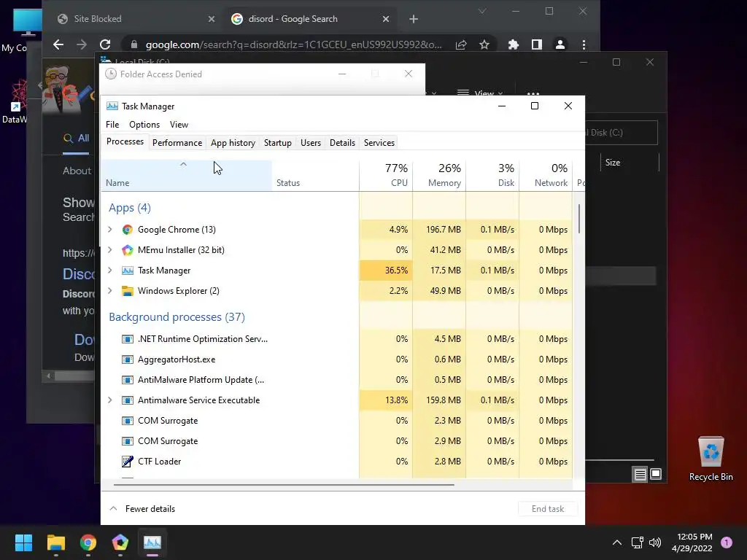
Task: Select AntiMalware Platform Update row
Action: click(336, 380)
